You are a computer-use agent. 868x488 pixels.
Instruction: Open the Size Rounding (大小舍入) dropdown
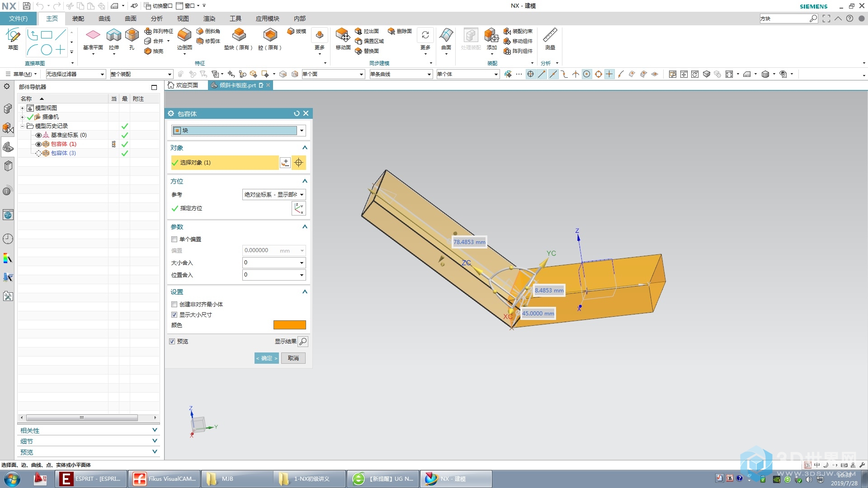click(x=274, y=263)
